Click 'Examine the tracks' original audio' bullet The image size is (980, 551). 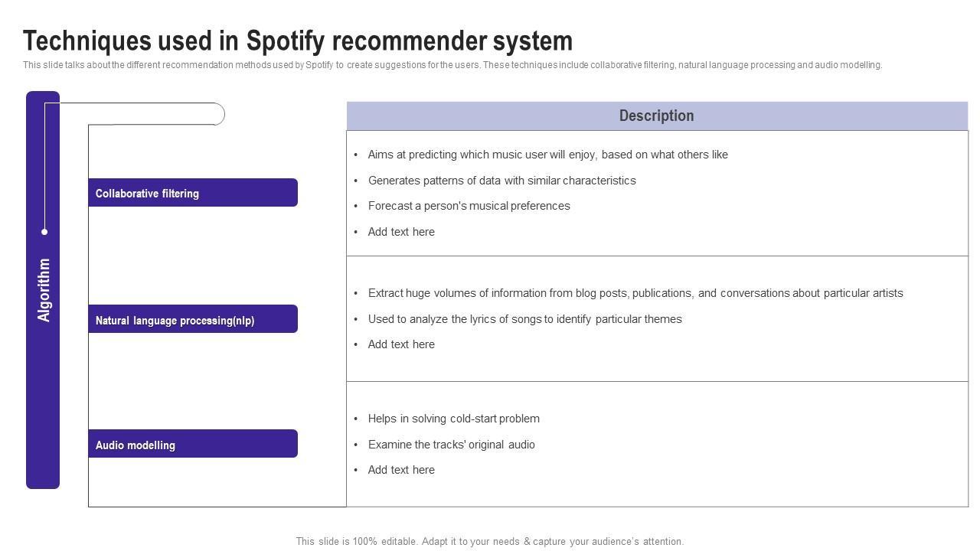tap(451, 445)
